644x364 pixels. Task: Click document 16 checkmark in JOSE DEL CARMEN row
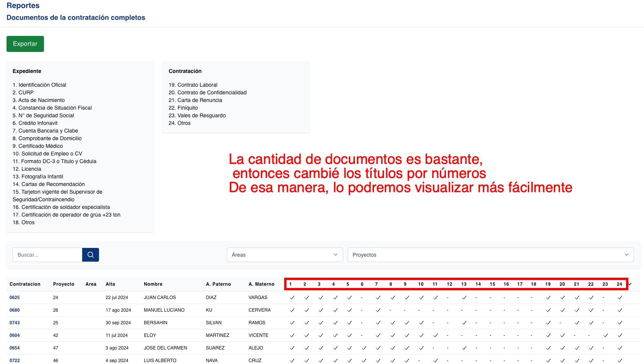coord(507,348)
